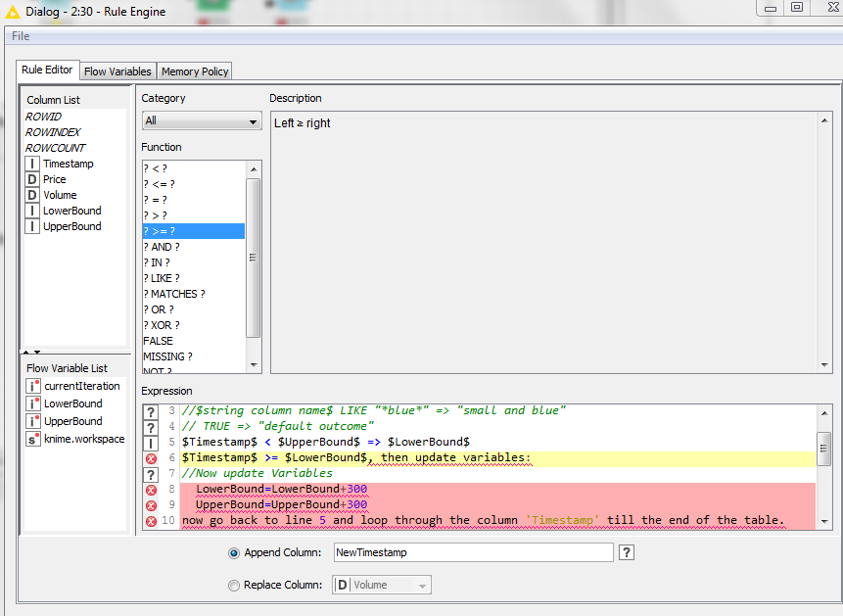Click the Description panel scroll down arrow
This screenshot has height=616, width=843.
pos(824,365)
